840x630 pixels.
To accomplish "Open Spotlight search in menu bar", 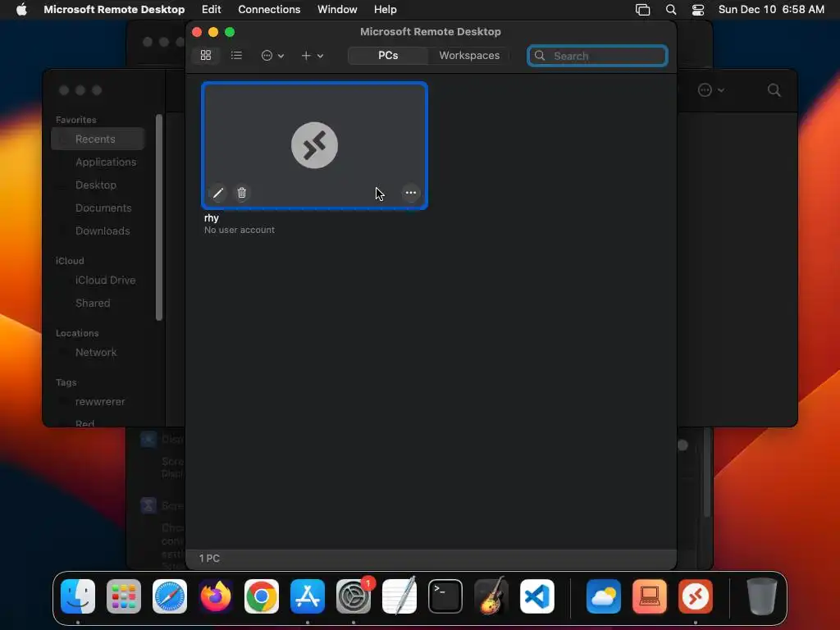I will (671, 10).
